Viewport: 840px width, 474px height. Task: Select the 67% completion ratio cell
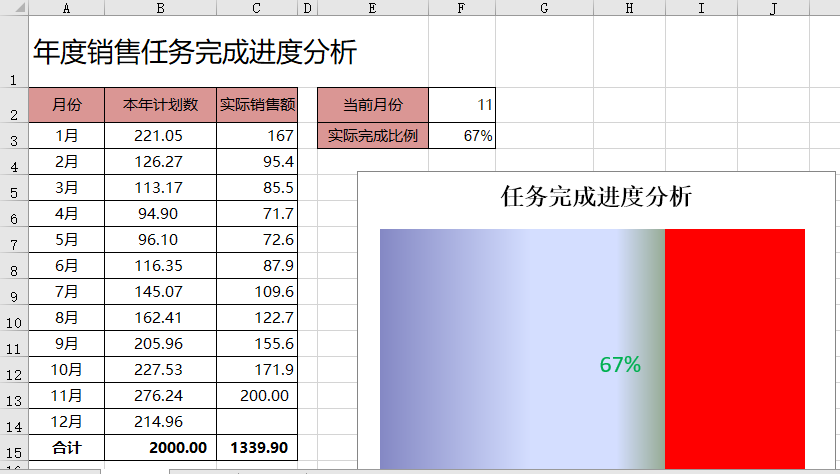click(461, 136)
